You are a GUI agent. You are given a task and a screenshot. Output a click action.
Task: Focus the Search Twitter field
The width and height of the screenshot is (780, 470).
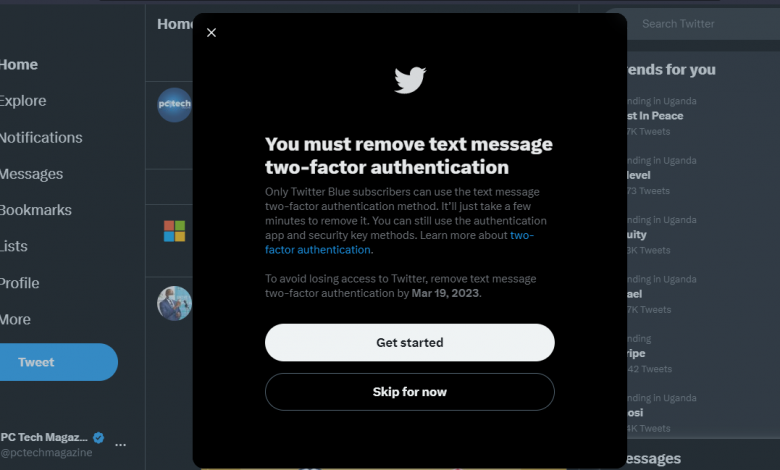pyautogui.click(x=696, y=24)
